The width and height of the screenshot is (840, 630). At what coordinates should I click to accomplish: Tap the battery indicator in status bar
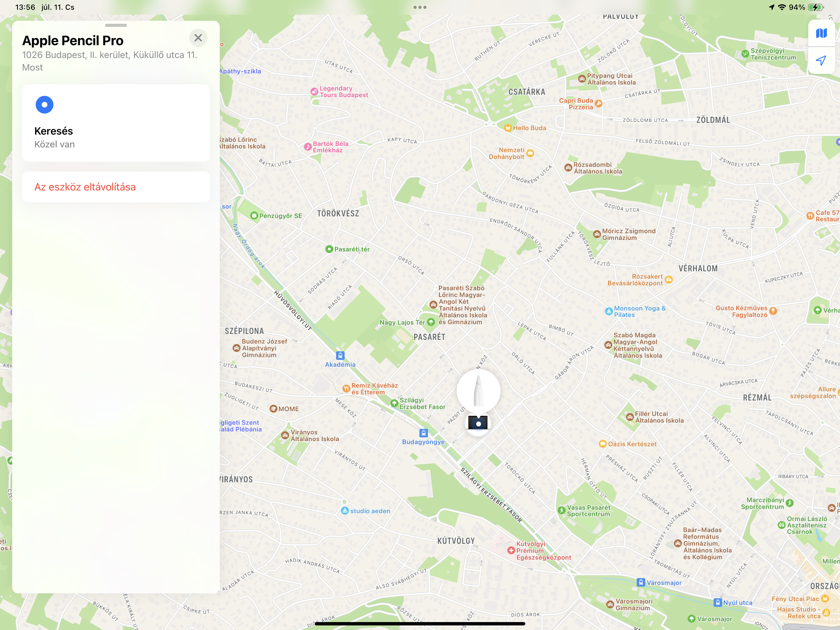pos(815,7)
